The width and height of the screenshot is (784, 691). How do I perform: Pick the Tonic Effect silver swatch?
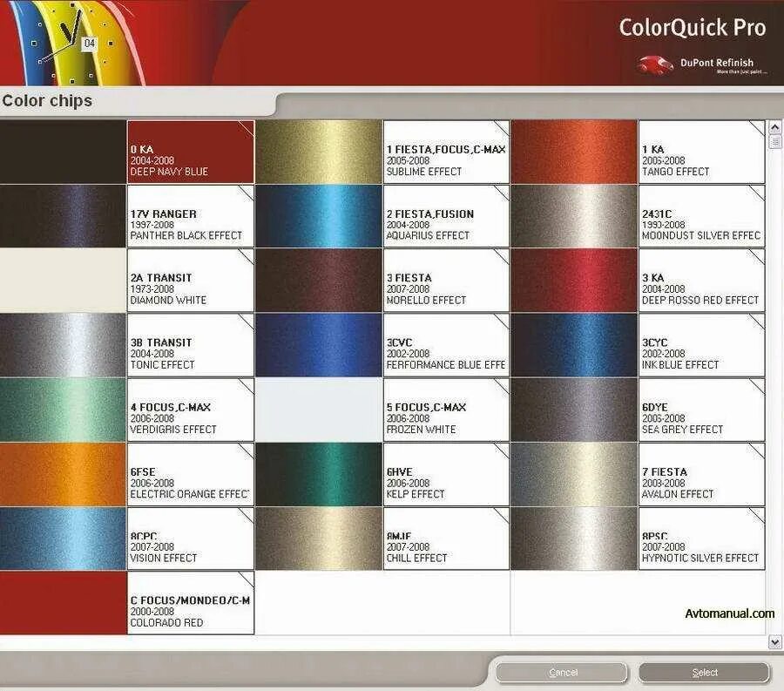pyautogui.click(x=63, y=345)
